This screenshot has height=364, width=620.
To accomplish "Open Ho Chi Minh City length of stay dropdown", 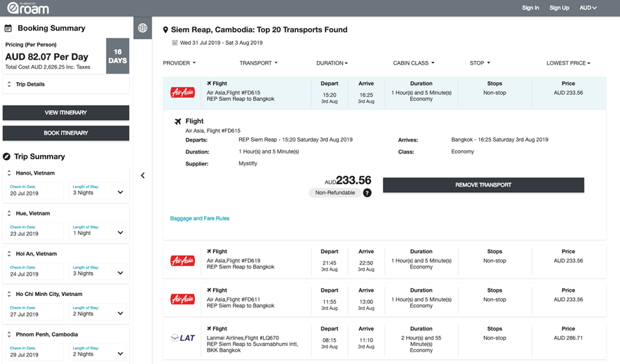I will point(97,311).
